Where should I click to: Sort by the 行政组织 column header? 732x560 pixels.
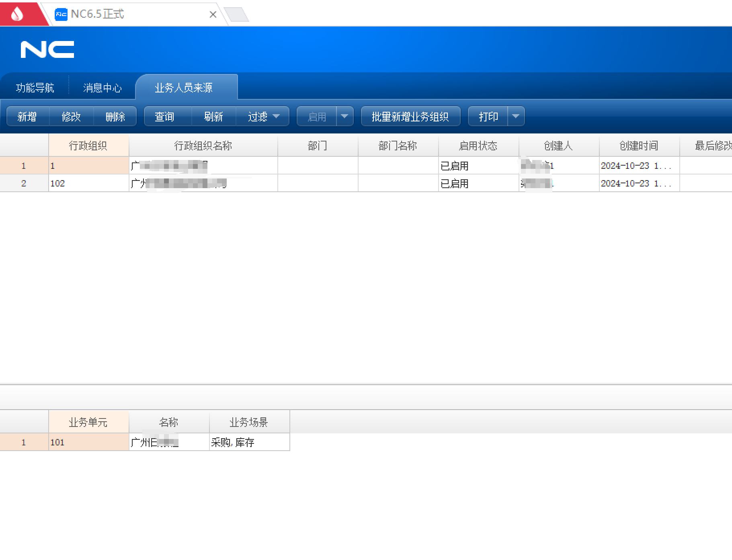pos(88,146)
